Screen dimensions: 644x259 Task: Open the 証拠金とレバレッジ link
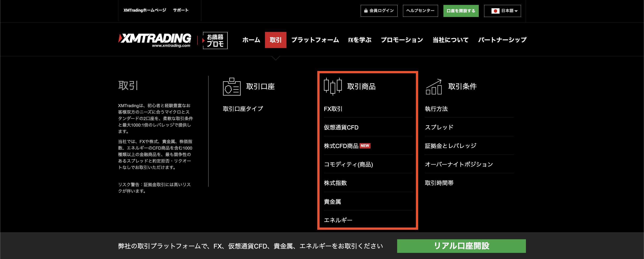coord(451,146)
